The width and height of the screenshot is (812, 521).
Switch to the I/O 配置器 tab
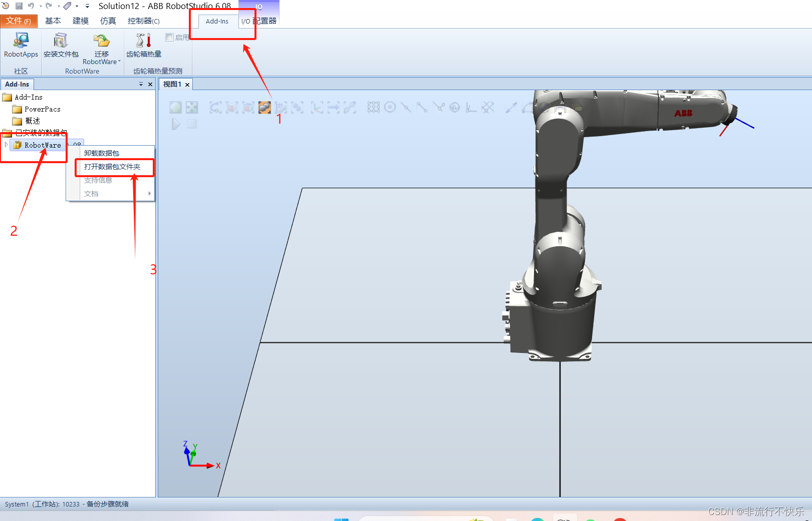coord(258,21)
